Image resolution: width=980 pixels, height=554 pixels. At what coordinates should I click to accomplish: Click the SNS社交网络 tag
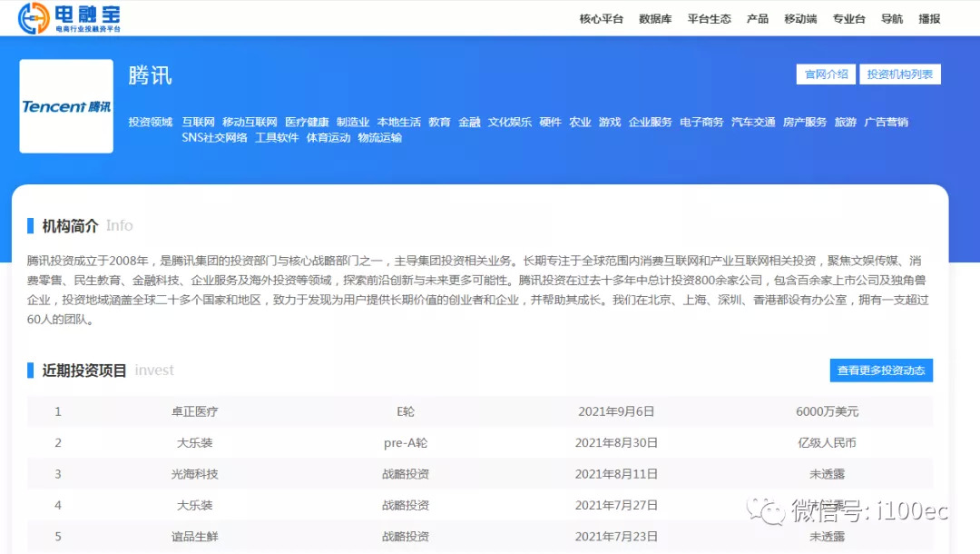(x=214, y=139)
